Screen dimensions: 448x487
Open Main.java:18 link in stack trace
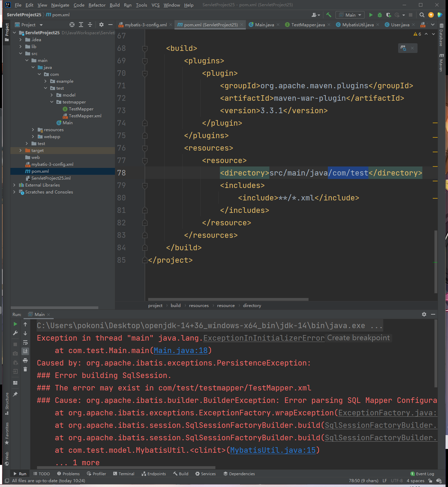181,351
